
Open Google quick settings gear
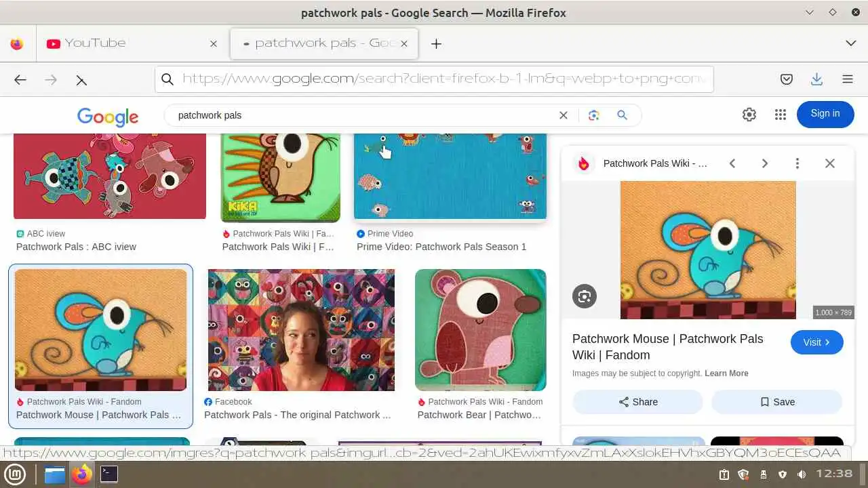coord(749,115)
